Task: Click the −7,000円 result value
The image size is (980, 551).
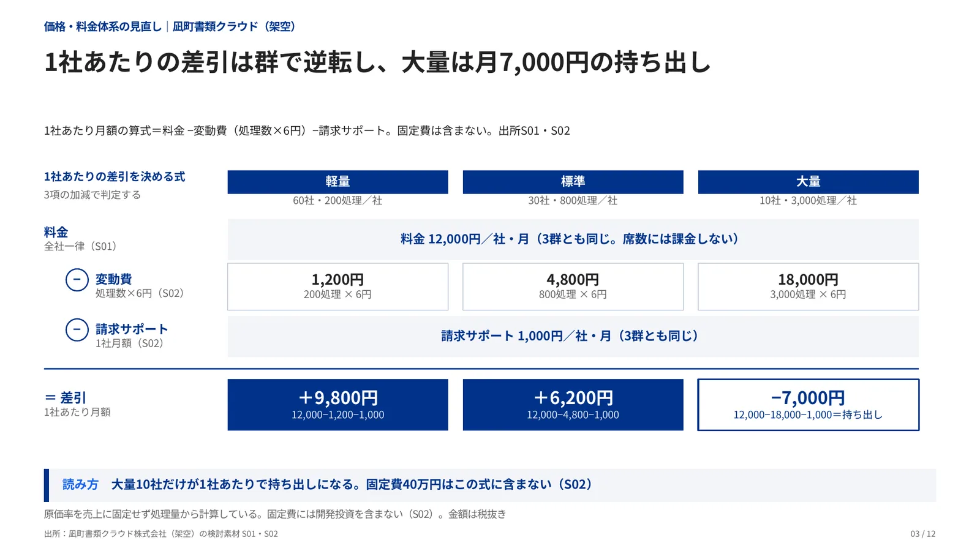Action: [x=808, y=398]
